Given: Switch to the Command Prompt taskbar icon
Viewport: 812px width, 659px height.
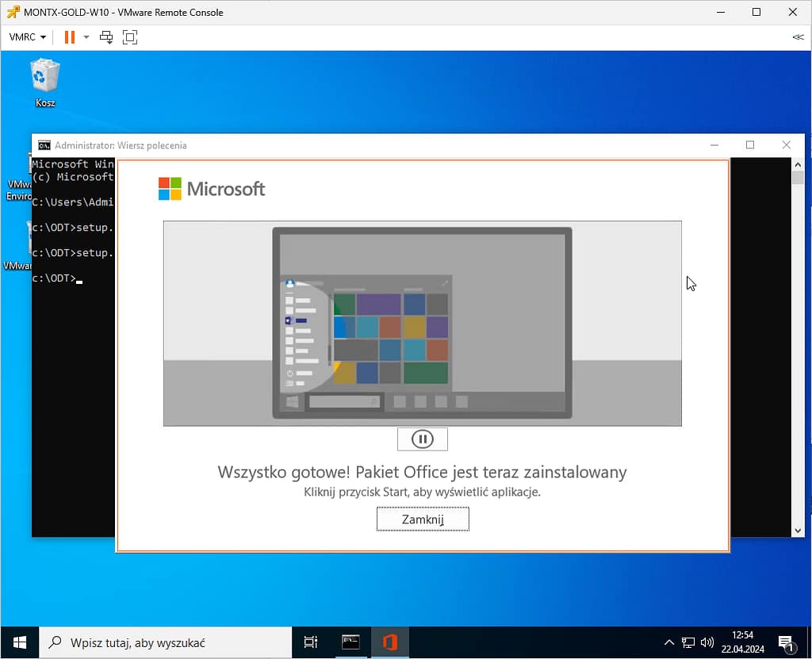Looking at the screenshot, I should tap(350, 642).
